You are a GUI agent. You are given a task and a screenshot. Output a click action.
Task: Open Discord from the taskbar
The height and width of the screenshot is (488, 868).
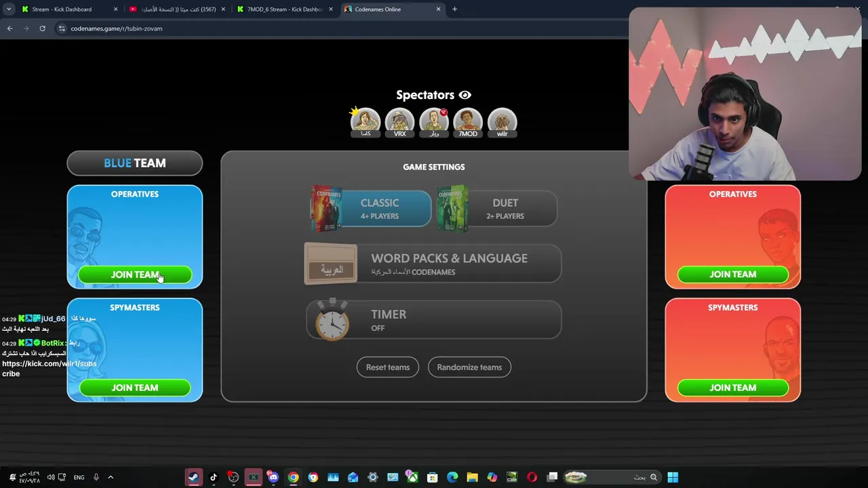(x=273, y=477)
